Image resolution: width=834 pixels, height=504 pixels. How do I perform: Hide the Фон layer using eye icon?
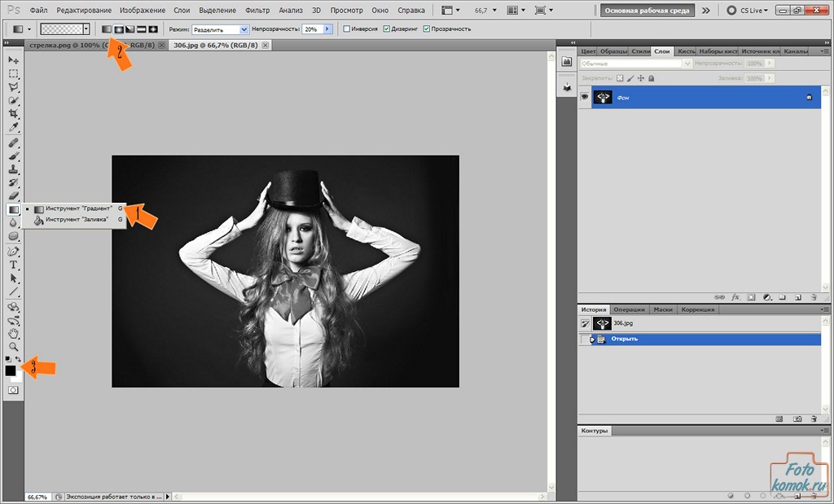(584, 97)
